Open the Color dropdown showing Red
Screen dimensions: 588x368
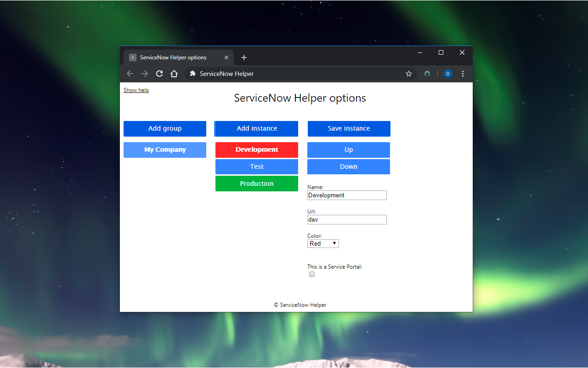(x=323, y=244)
